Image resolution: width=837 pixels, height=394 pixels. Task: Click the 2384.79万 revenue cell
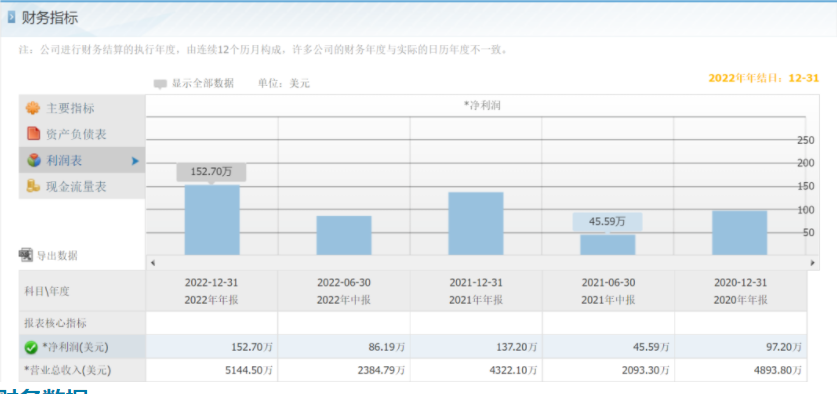(344, 370)
